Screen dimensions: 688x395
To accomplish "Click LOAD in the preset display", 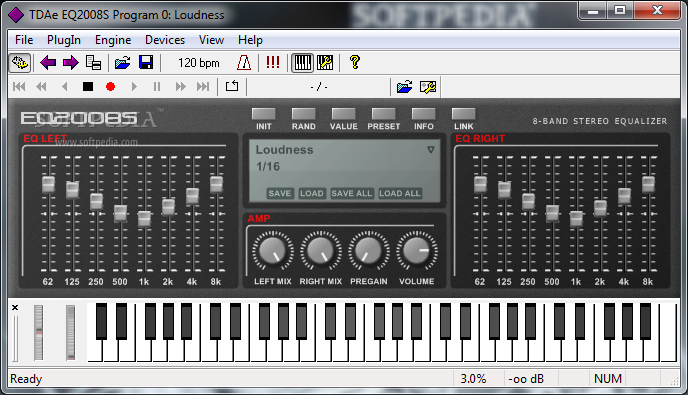I will 312,193.
